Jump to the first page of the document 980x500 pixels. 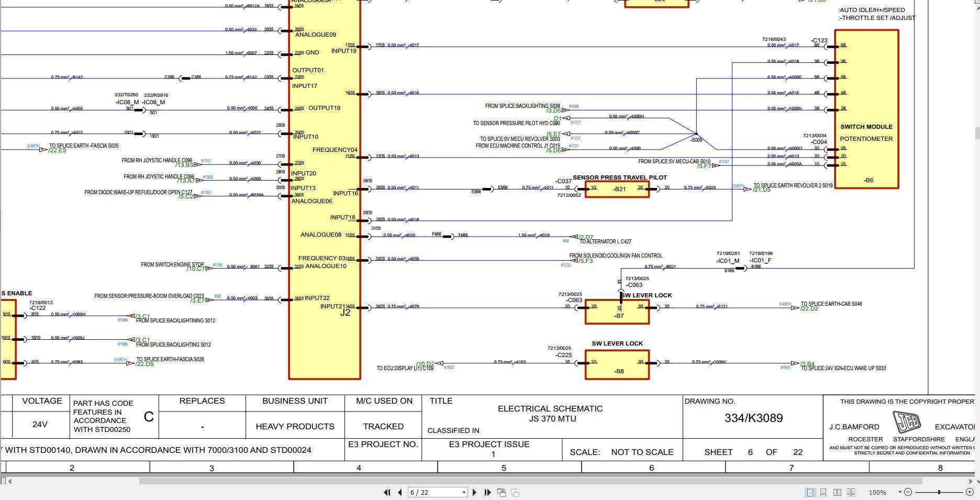(x=387, y=492)
